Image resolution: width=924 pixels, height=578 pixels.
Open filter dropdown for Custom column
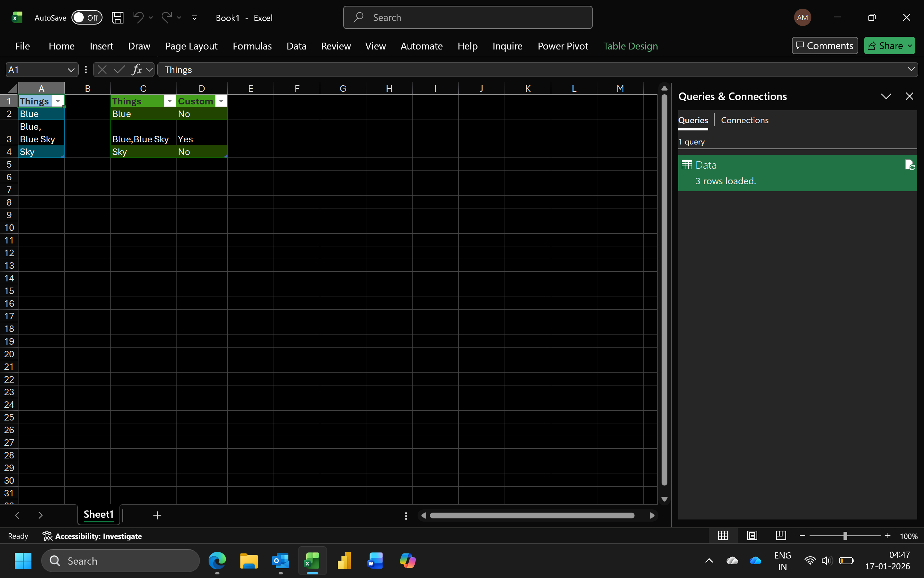coord(221,101)
